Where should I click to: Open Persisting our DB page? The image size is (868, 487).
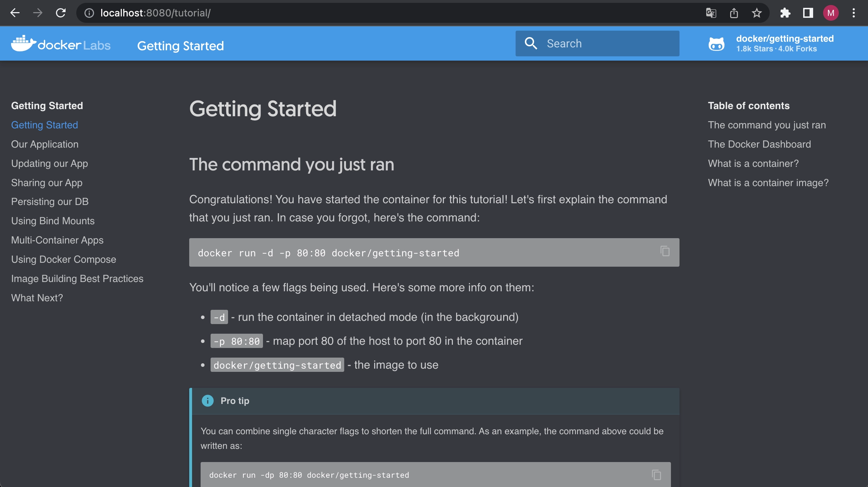(50, 202)
